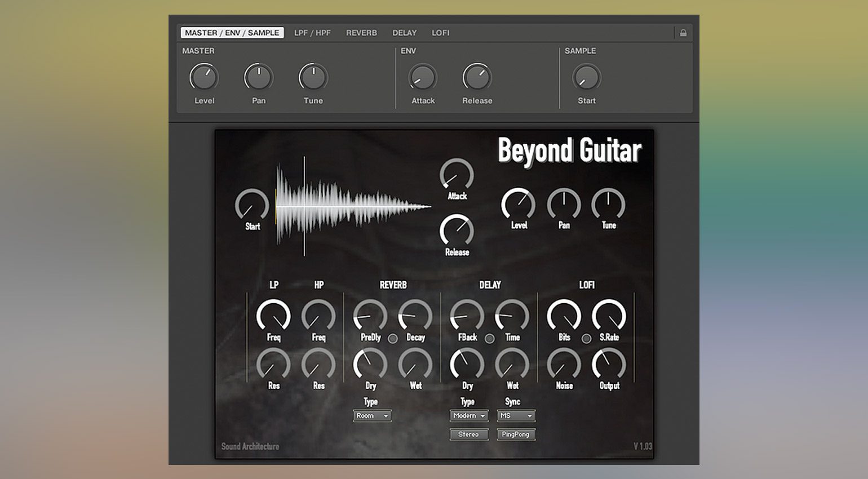
Task: Toggle the REVERB on/off LED button
Action: (393, 339)
